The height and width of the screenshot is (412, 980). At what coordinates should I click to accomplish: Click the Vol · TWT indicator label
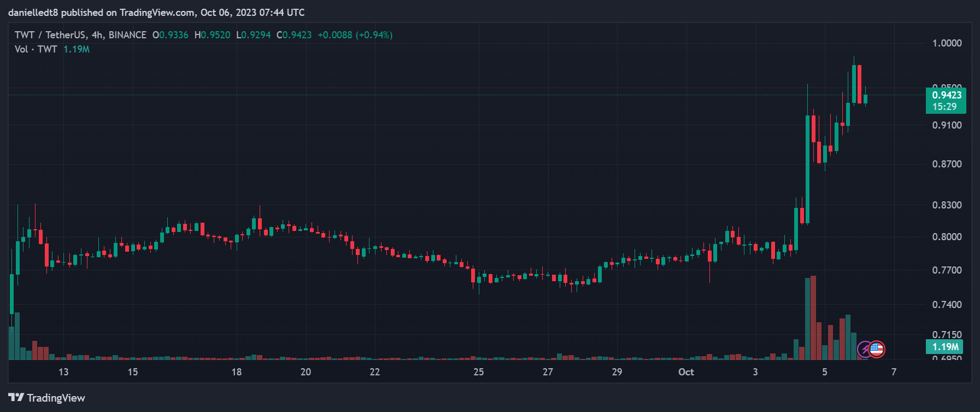pos(36,49)
